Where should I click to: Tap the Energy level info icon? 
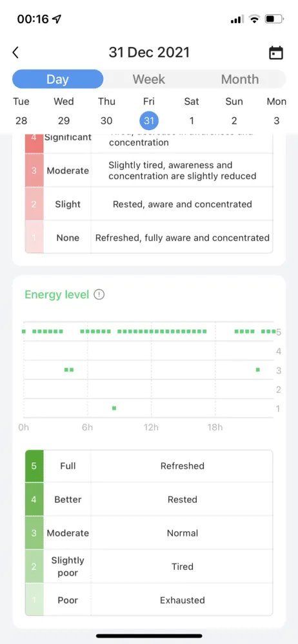click(99, 294)
